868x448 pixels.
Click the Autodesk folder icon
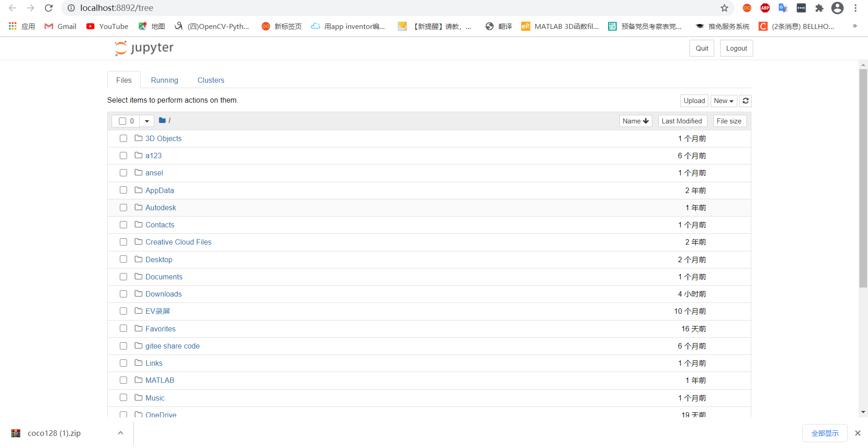pos(139,207)
